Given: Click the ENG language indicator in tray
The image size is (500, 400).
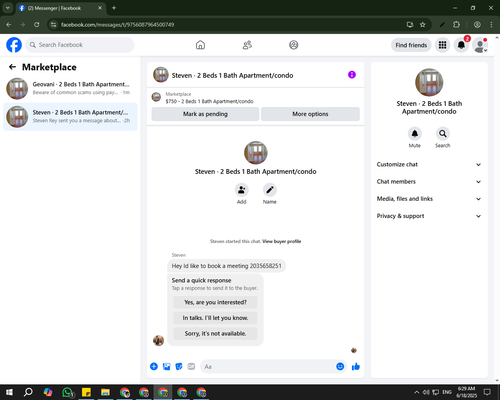Looking at the screenshot, I should (447, 392).
